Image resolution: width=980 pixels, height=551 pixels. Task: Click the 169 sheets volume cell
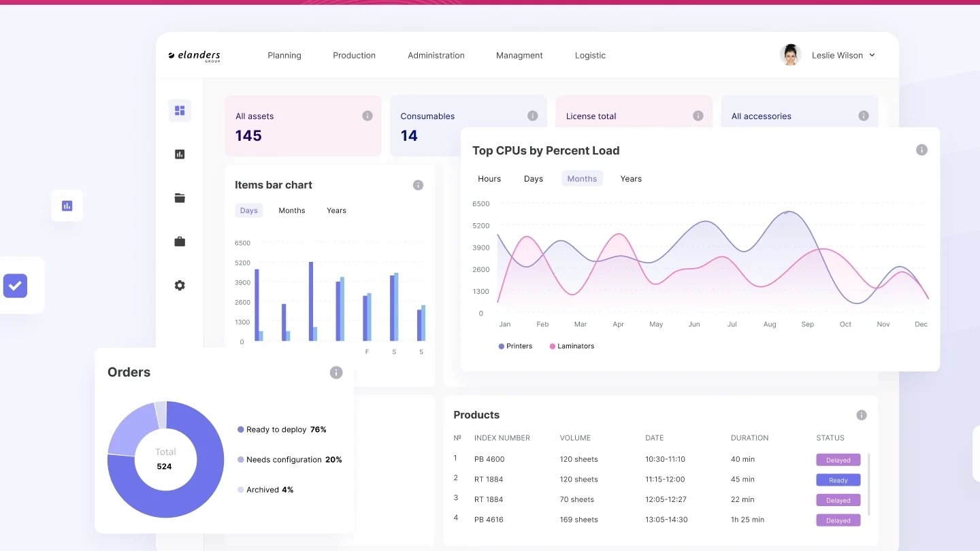(x=578, y=520)
